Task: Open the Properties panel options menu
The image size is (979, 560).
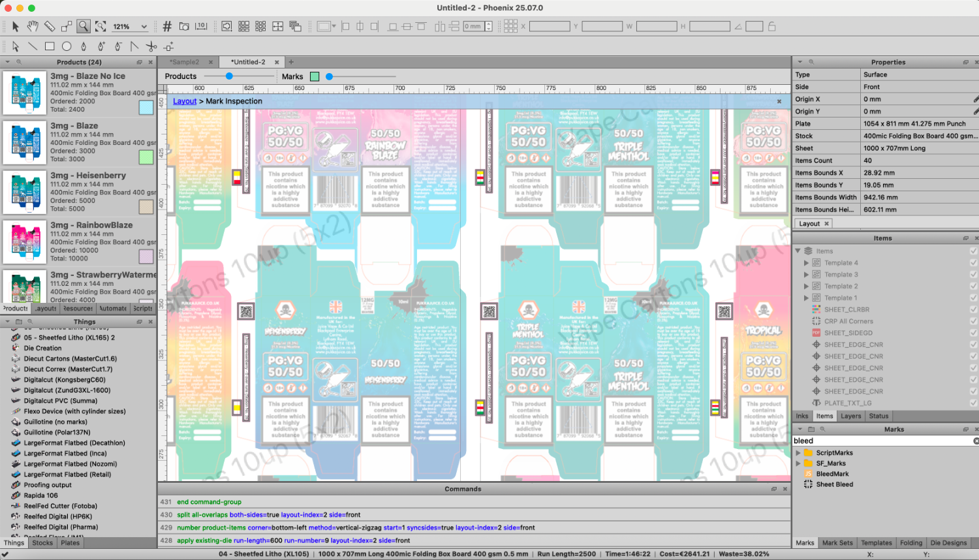Action: 800,62
